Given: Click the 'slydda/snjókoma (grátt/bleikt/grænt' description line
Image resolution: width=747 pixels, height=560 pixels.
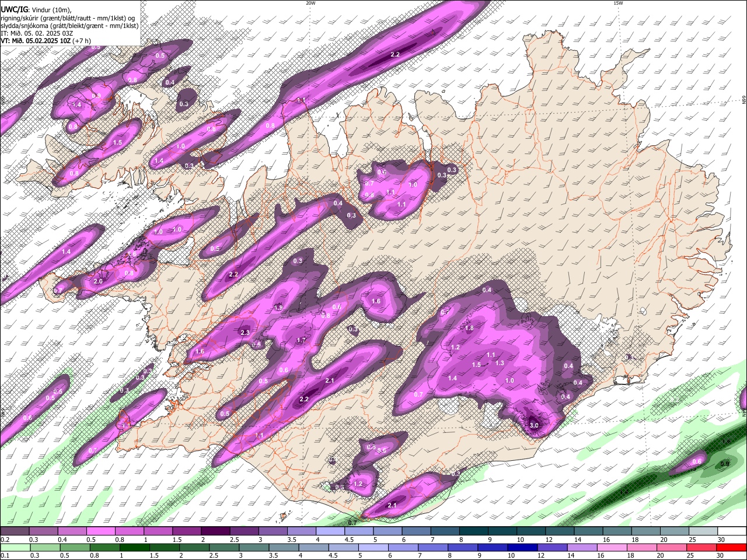Looking at the screenshot, I should pos(69,26).
